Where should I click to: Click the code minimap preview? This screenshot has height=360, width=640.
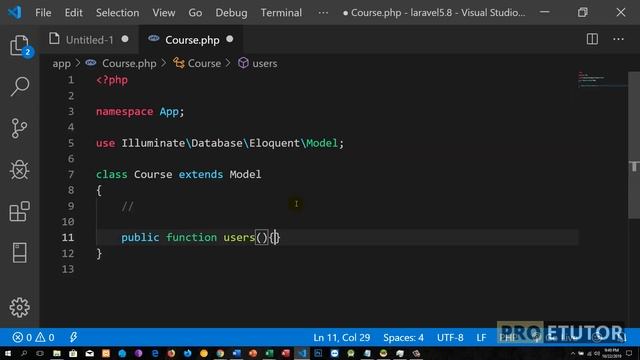click(602, 79)
